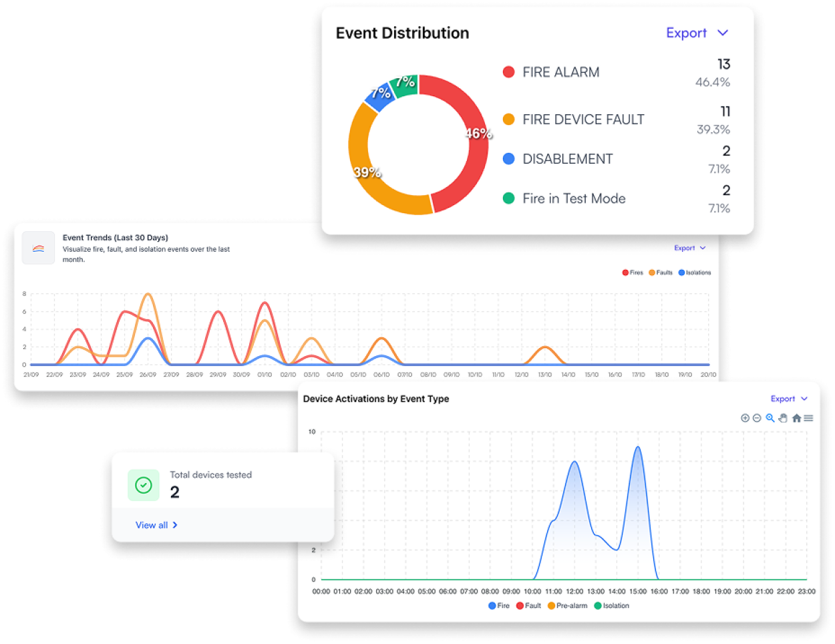Click the zoom in icon on activations chart

(x=745, y=418)
